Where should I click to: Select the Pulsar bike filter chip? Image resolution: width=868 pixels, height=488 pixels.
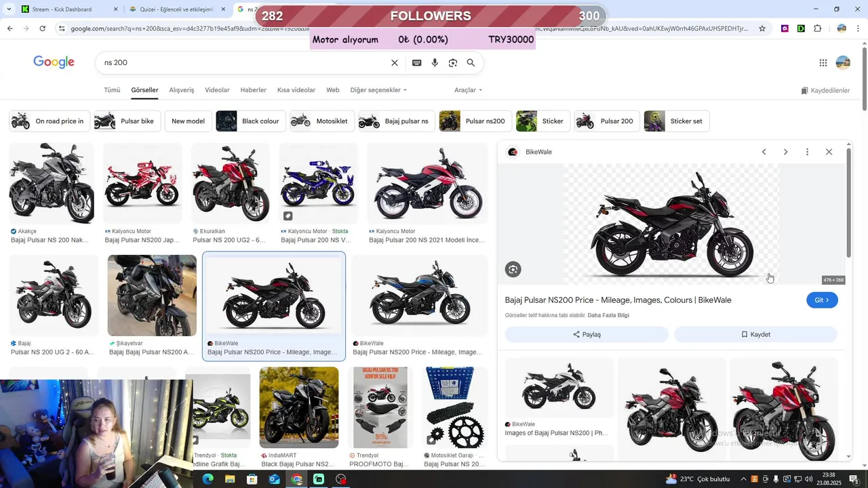127,121
